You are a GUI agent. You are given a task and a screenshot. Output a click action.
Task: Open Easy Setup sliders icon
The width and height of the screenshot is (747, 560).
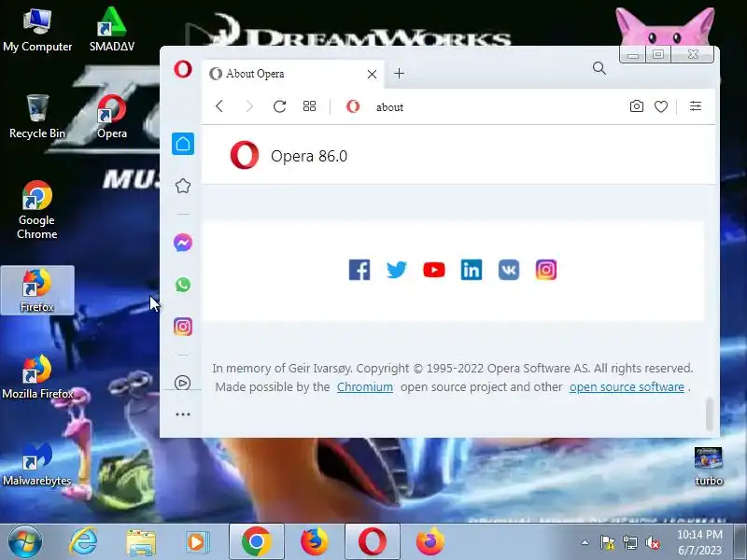coord(696,105)
